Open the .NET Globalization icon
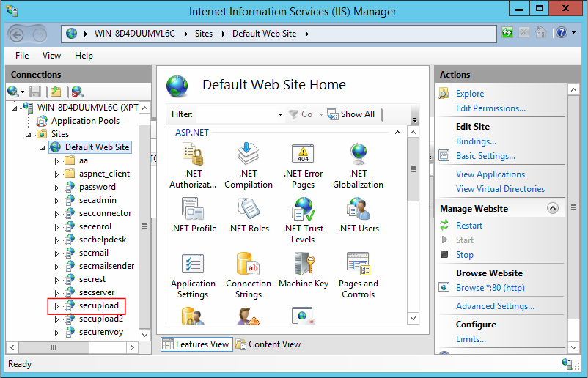Viewport: 588px width, 378px height. coord(358,155)
